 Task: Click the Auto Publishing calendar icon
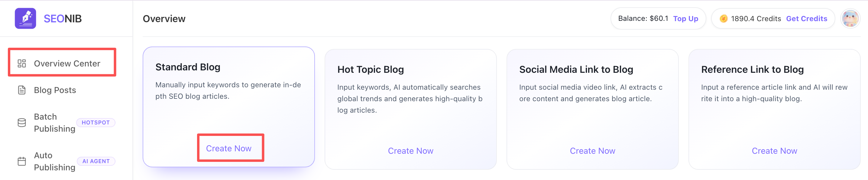pos(22,162)
